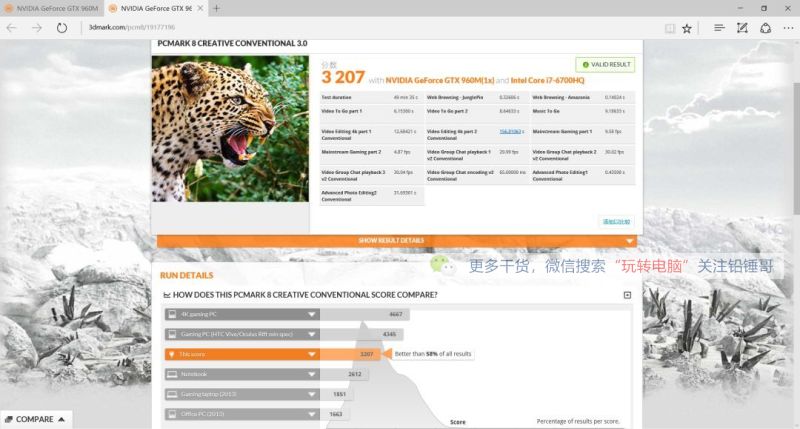
Task: Expand the Notebook comparison row
Action: tap(312, 374)
